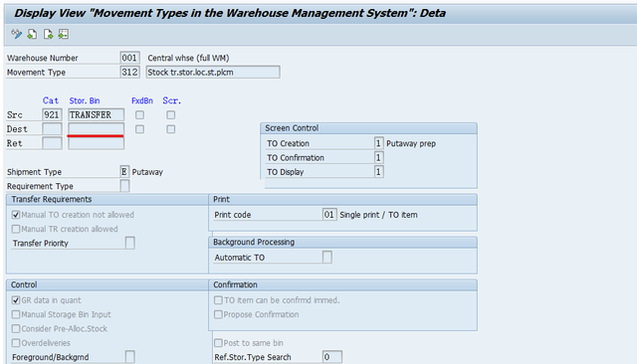The height and width of the screenshot is (364, 637).
Task: Enable Manual TR creation allowed
Action: (x=16, y=229)
